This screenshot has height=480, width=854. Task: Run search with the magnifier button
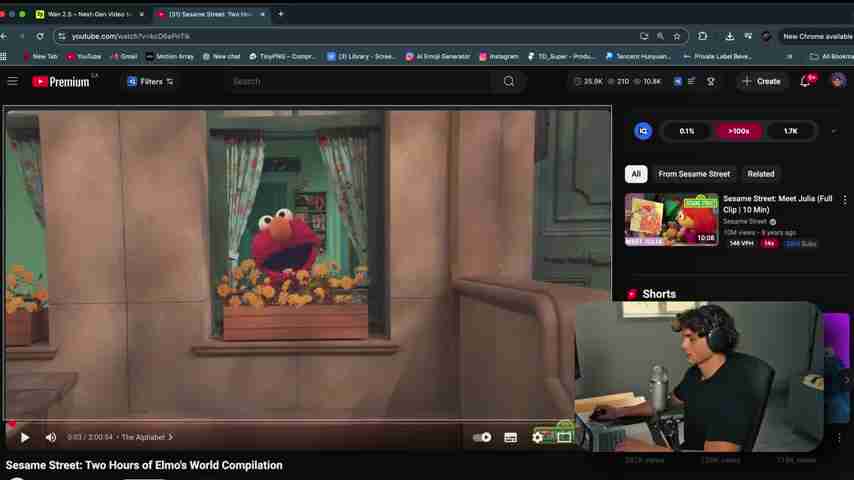(x=509, y=82)
